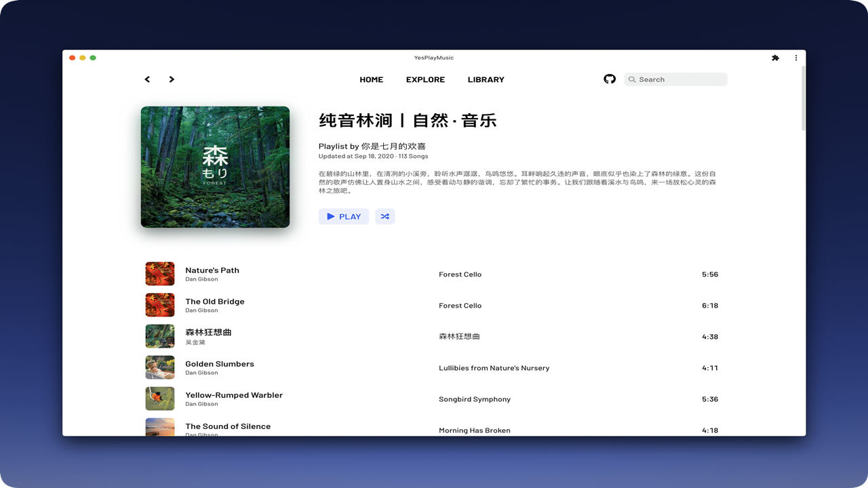The height and width of the screenshot is (488, 868).
Task: Click the shuffle playback icon
Action: click(385, 216)
